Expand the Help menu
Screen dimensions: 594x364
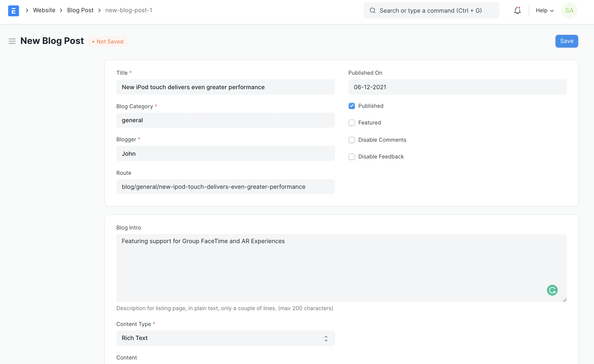click(544, 11)
